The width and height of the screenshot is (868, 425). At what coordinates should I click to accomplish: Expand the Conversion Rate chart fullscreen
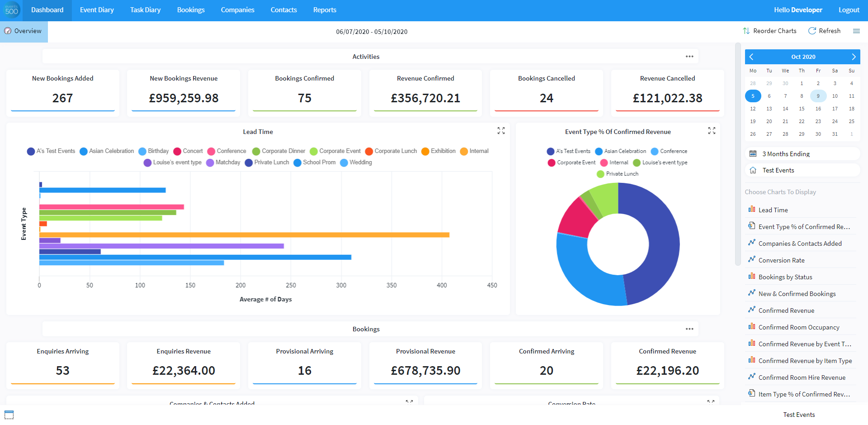pyautogui.click(x=711, y=401)
